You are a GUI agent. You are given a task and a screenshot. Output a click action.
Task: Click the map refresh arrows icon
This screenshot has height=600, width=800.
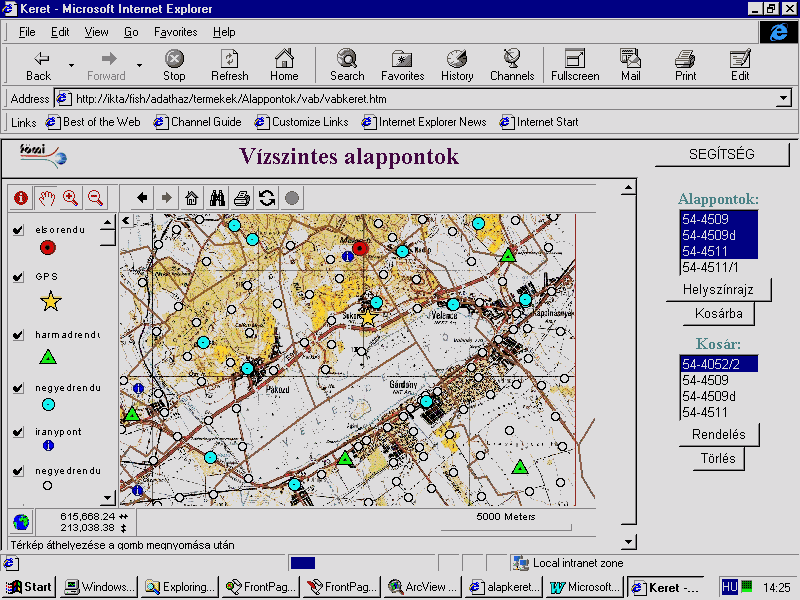click(266, 198)
